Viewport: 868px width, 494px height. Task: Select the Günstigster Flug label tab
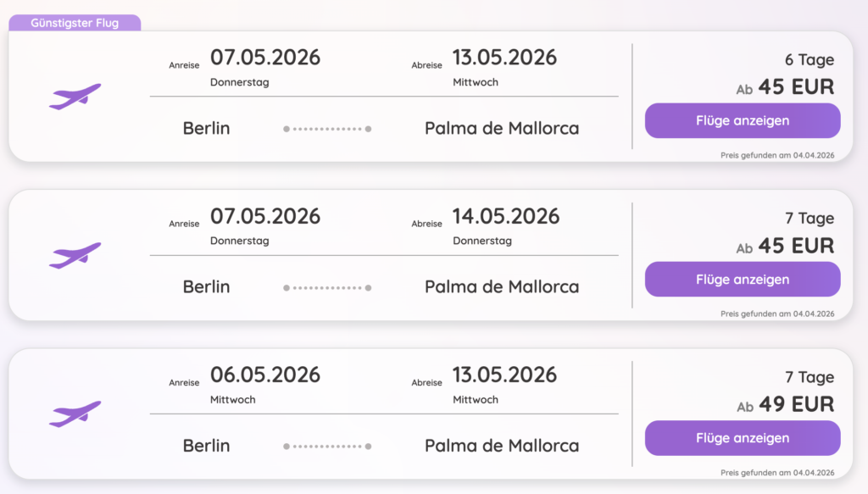point(75,23)
